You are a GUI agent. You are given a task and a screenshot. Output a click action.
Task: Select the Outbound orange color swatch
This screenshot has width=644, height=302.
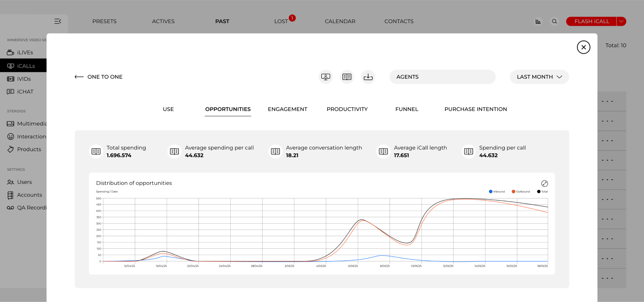click(x=513, y=191)
